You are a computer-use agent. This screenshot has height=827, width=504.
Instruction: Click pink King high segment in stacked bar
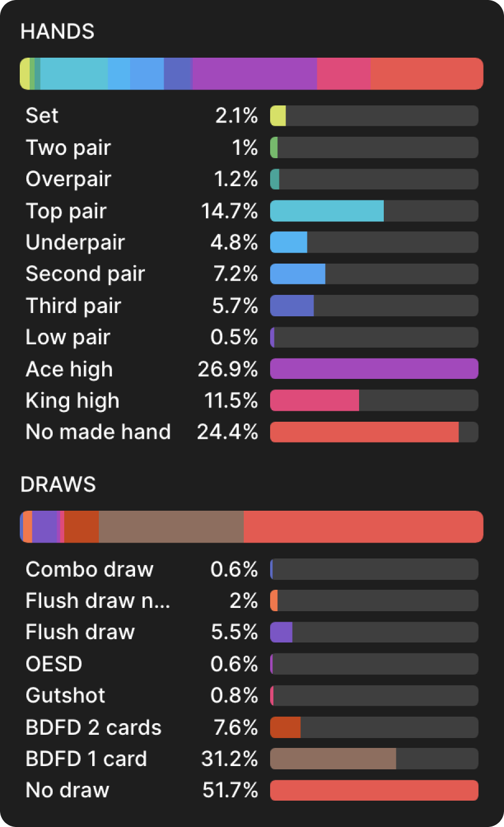click(344, 74)
